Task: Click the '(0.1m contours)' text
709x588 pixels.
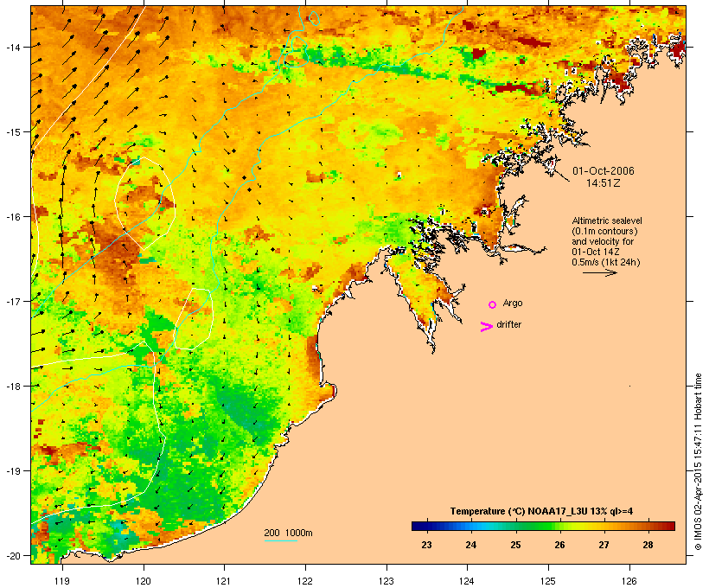Action: [604, 231]
